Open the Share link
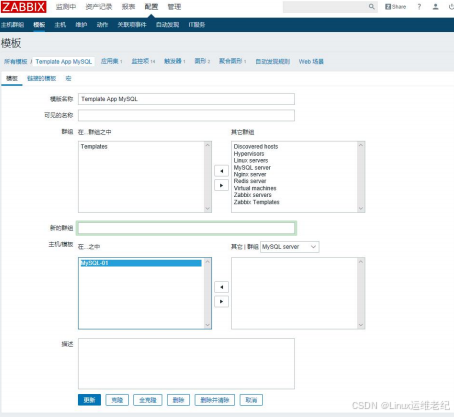 tap(396, 7)
